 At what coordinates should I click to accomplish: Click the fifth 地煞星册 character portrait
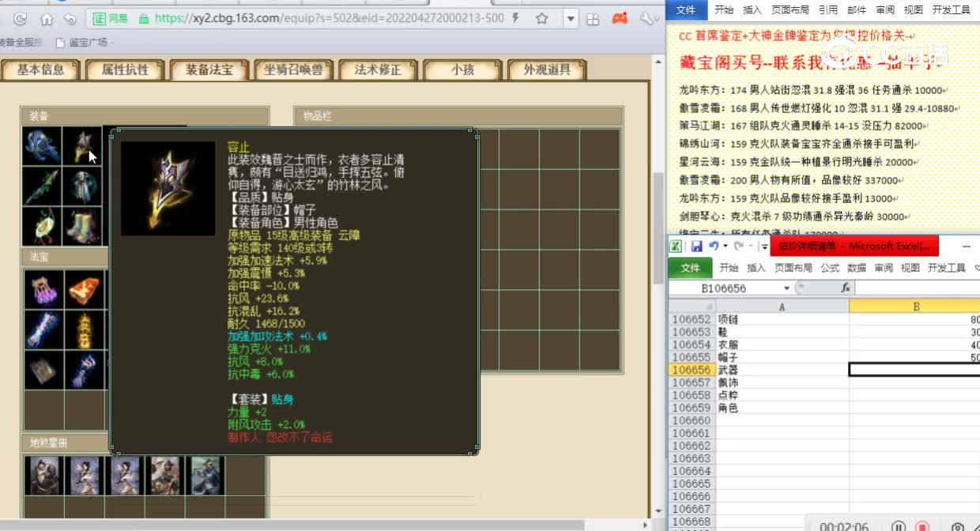click(205, 476)
